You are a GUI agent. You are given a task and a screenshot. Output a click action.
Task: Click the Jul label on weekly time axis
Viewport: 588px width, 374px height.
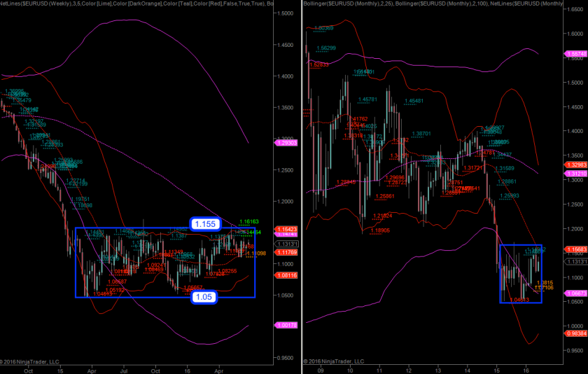124,371
